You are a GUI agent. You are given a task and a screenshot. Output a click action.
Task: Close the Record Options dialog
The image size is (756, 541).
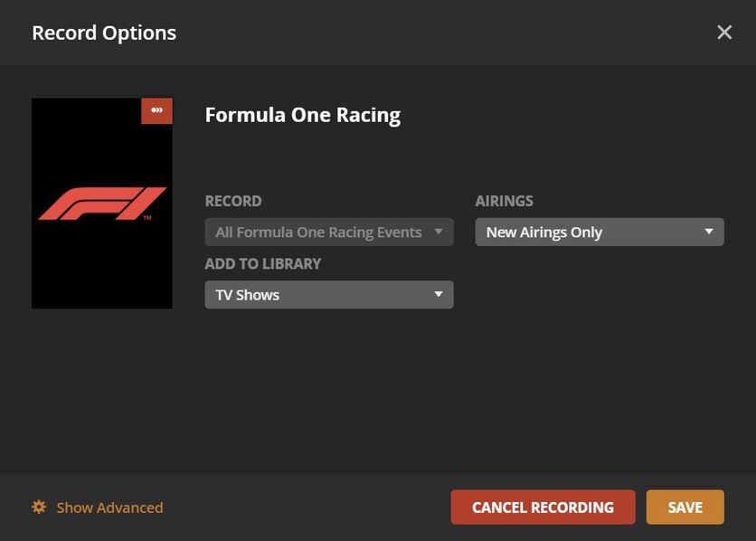tap(724, 33)
